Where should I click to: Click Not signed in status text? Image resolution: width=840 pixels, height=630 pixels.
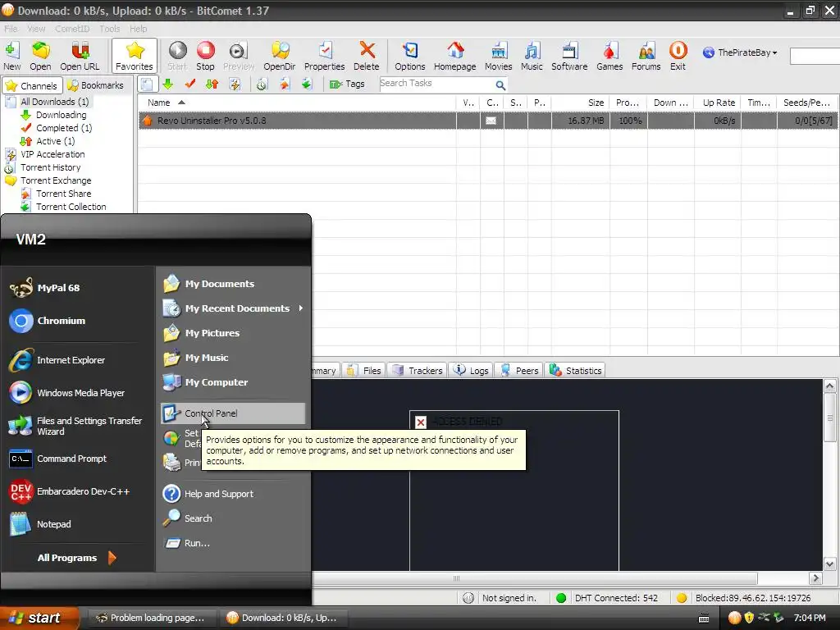tap(509, 598)
